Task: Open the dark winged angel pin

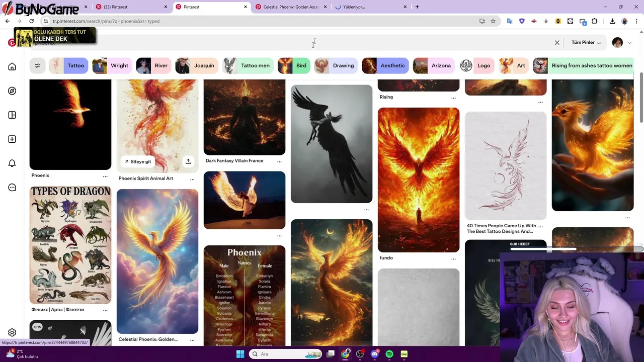Action: (332, 144)
